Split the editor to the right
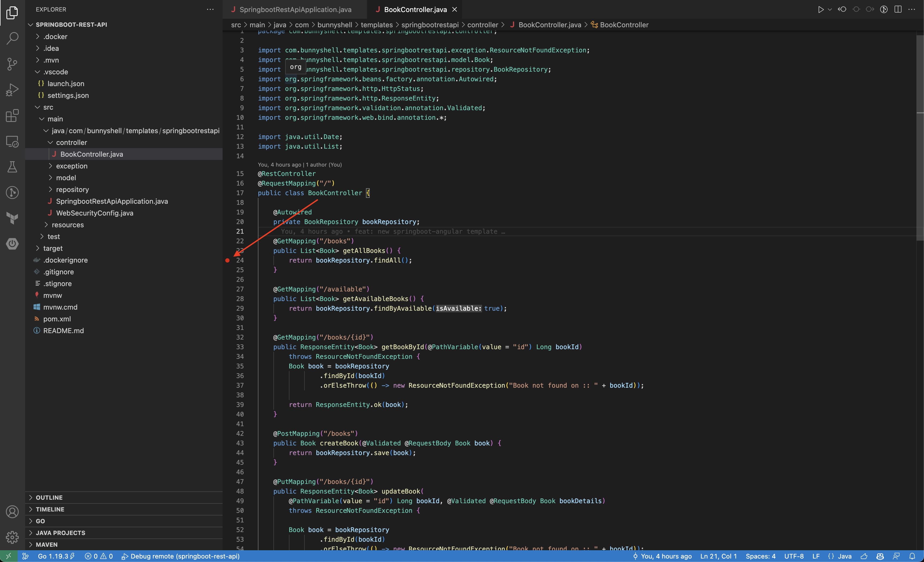The image size is (924, 562). pos(898,9)
